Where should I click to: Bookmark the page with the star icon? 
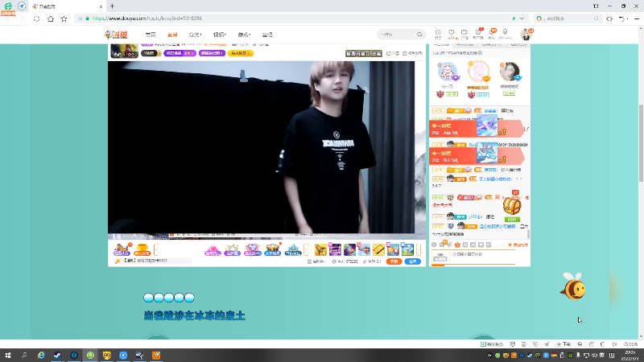(x=64, y=19)
